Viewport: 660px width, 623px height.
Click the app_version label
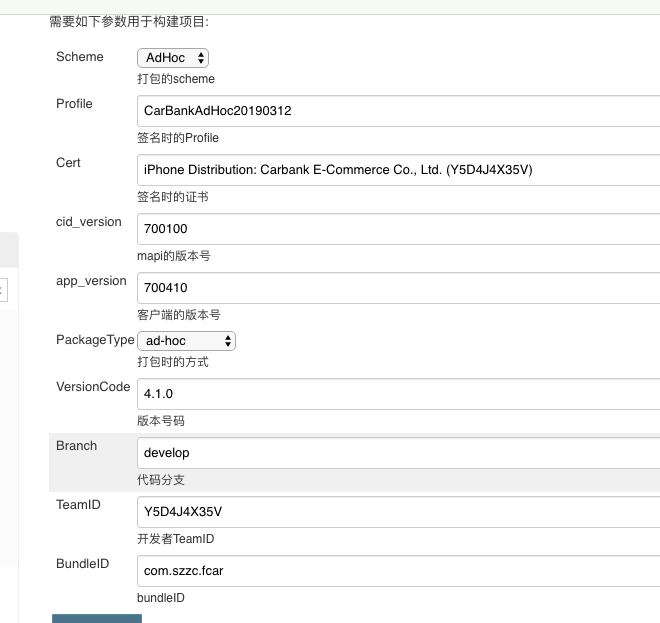tap(91, 281)
